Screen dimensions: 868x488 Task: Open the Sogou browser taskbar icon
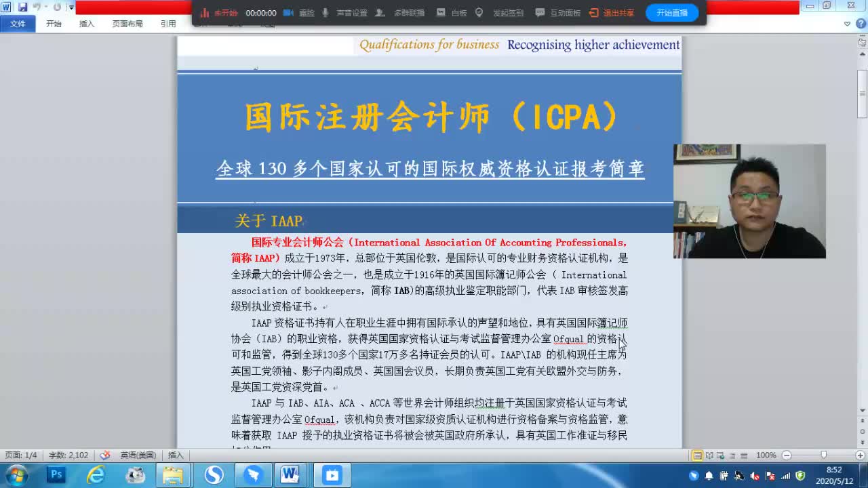click(x=214, y=475)
